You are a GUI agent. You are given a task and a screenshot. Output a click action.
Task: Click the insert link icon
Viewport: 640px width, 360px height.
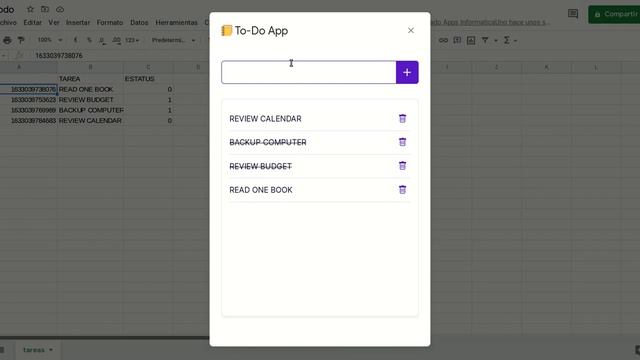(x=443, y=40)
